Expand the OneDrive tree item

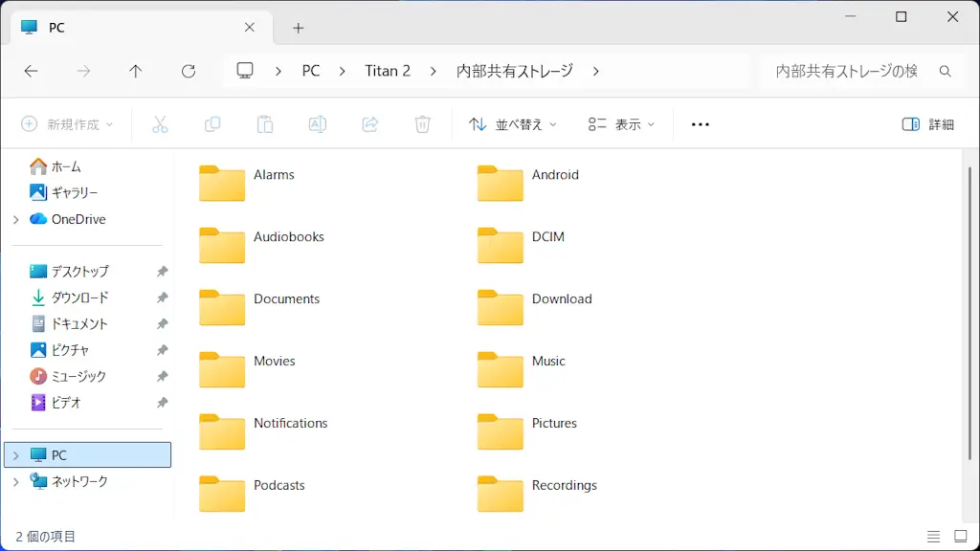16,219
